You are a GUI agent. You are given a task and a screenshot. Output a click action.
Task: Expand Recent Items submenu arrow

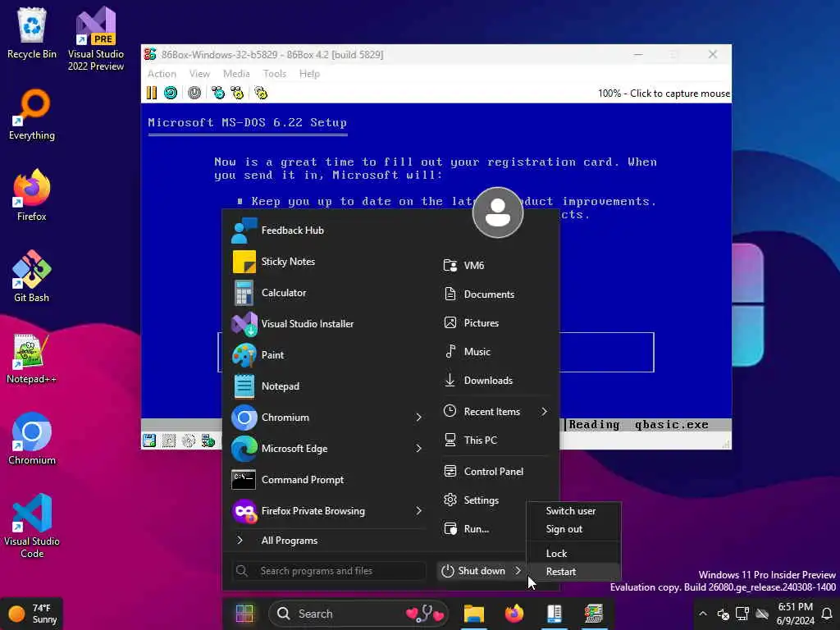click(x=545, y=412)
